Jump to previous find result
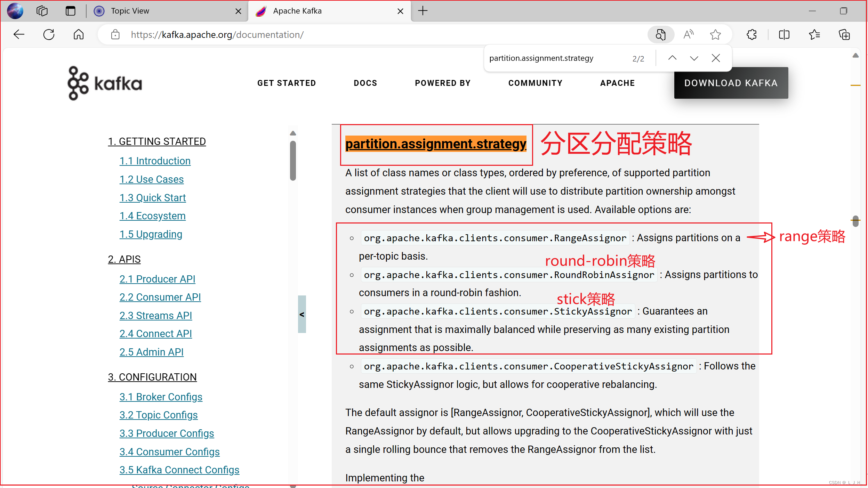The width and height of the screenshot is (868, 488). click(672, 58)
